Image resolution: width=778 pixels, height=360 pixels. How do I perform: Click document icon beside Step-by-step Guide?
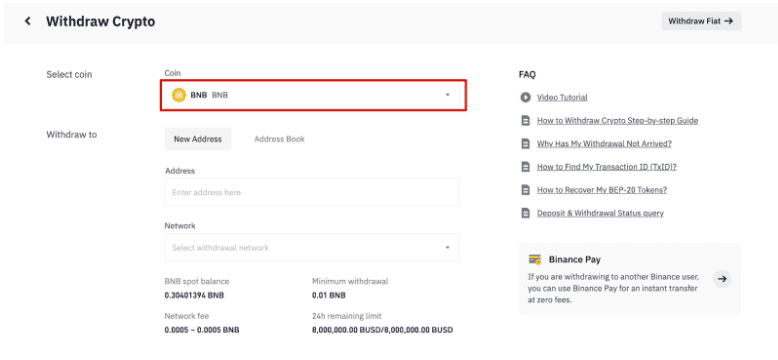525,120
